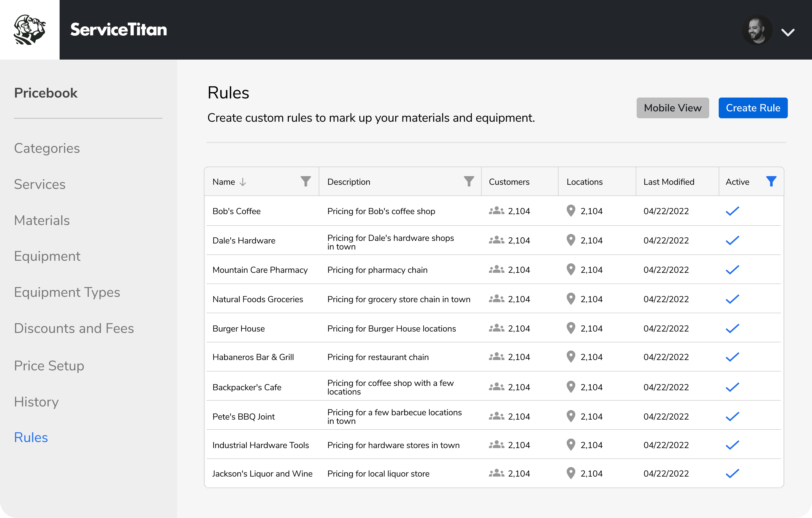The width and height of the screenshot is (812, 518).
Task: Open the Habaneros Bar & Grill rule row
Action: tap(253, 357)
